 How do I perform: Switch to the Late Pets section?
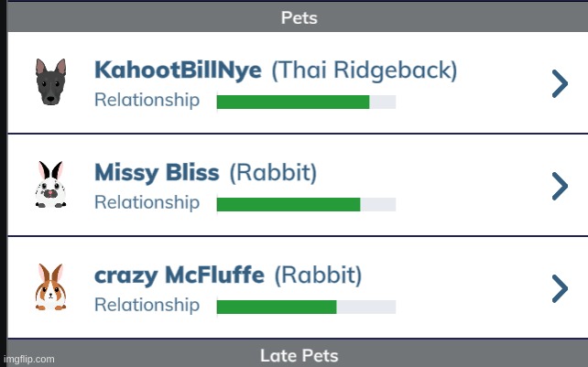click(299, 355)
